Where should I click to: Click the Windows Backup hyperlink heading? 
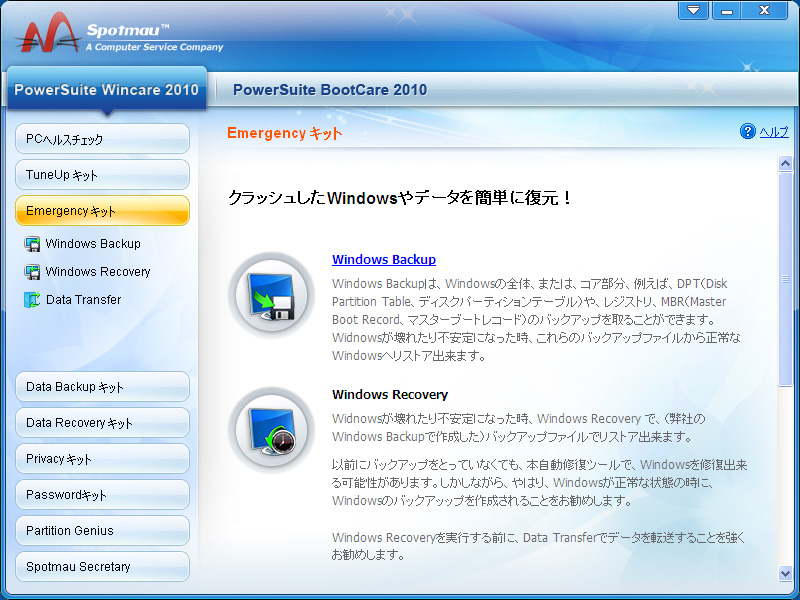(384, 260)
